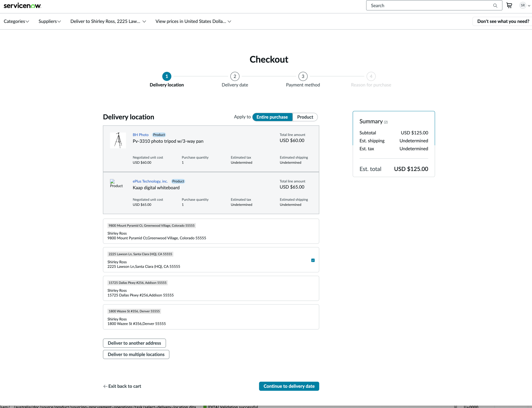Click Deliver to another address button
Viewport: 532px width, 408px height.
[134, 343]
